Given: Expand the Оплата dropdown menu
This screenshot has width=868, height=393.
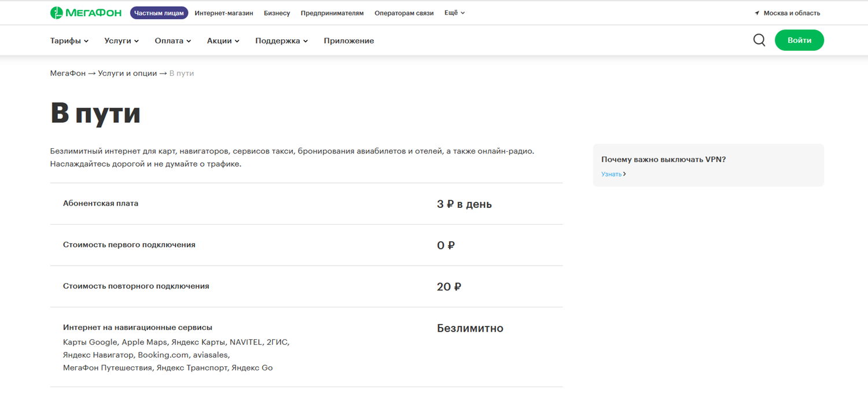Looking at the screenshot, I should click(172, 41).
